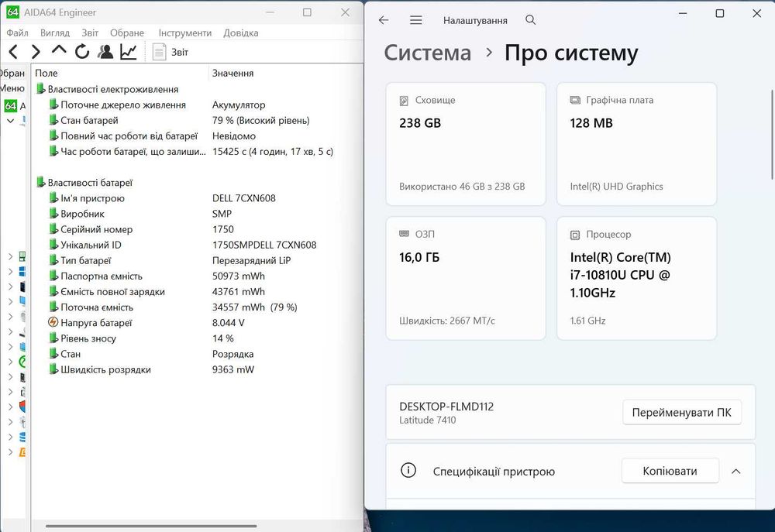Collapse Специфікації пристрою section chevron
The width and height of the screenshot is (775, 532).
click(736, 472)
